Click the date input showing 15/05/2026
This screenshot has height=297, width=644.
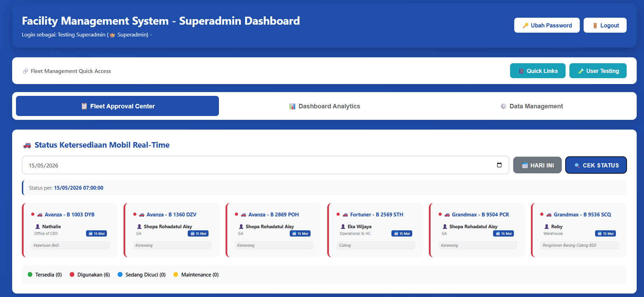click(x=265, y=165)
